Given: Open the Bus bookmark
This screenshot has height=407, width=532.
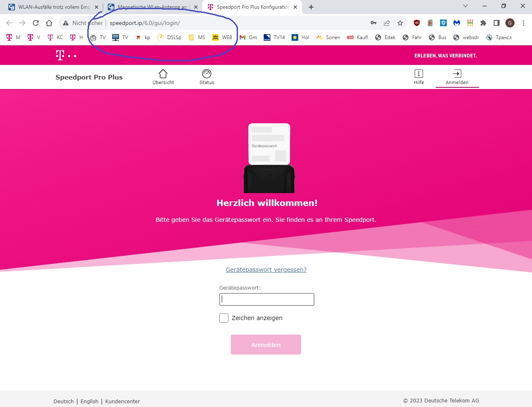Looking at the screenshot, I should pyautogui.click(x=438, y=37).
